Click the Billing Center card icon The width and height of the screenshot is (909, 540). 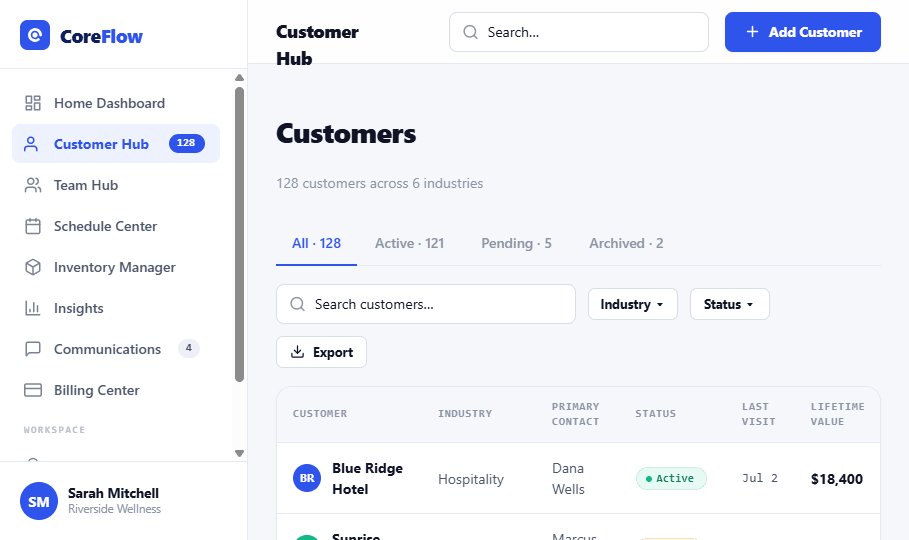click(x=33, y=390)
